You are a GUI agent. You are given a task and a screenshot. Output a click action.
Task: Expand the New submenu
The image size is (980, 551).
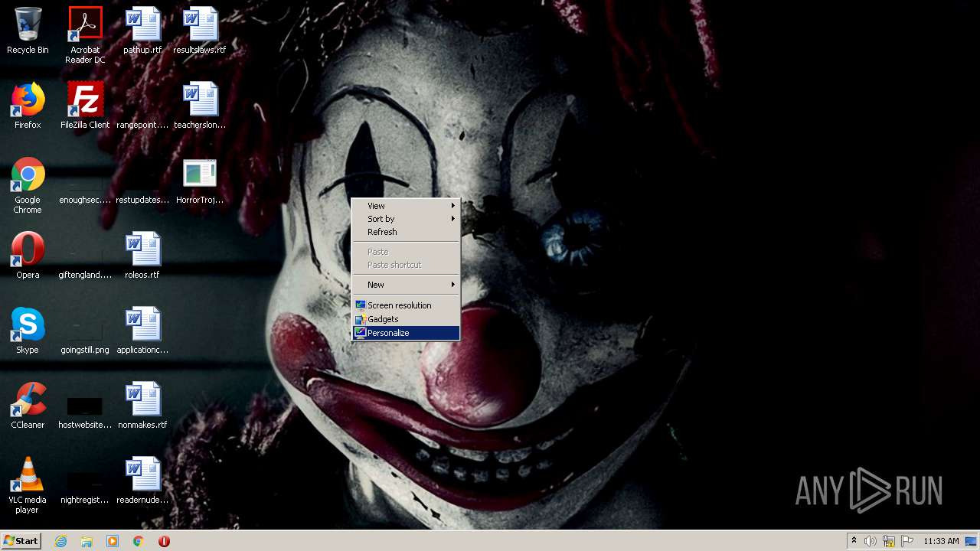[406, 285]
